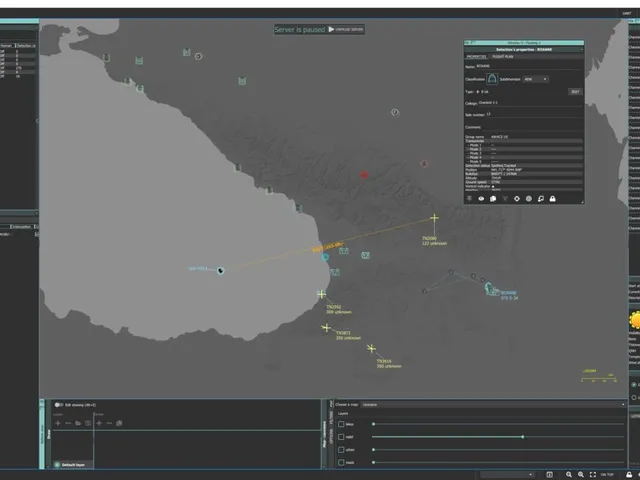Click the Comment input field
This screenshot has width=640, height=480.
click(x=531, y=127)
